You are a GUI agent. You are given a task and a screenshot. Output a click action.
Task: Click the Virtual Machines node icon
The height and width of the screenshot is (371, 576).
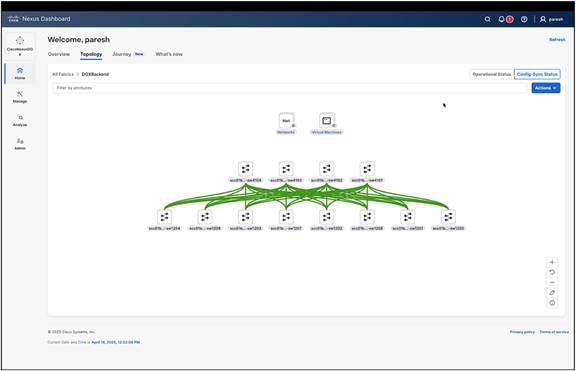tap(327, 120)
